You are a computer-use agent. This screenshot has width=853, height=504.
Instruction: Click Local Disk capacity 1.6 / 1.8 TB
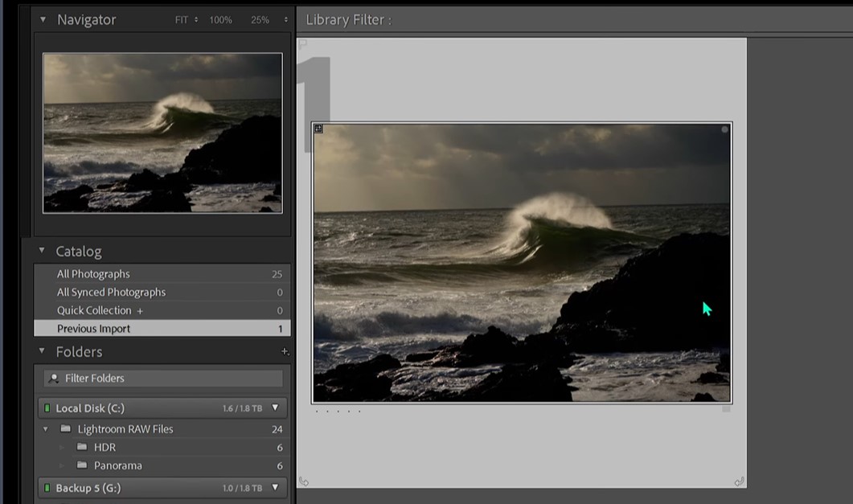coord(242,408)
